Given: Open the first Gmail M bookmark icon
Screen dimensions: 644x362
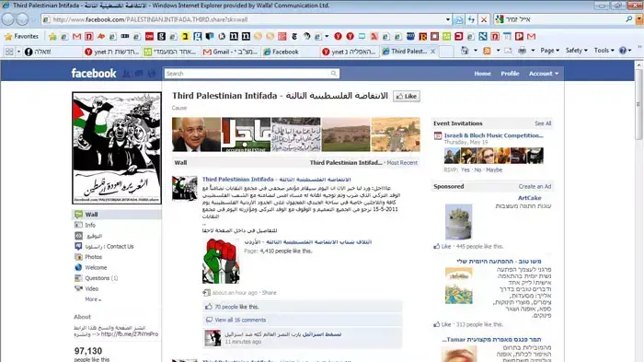Looking at the screenshot, I should 76,37.
